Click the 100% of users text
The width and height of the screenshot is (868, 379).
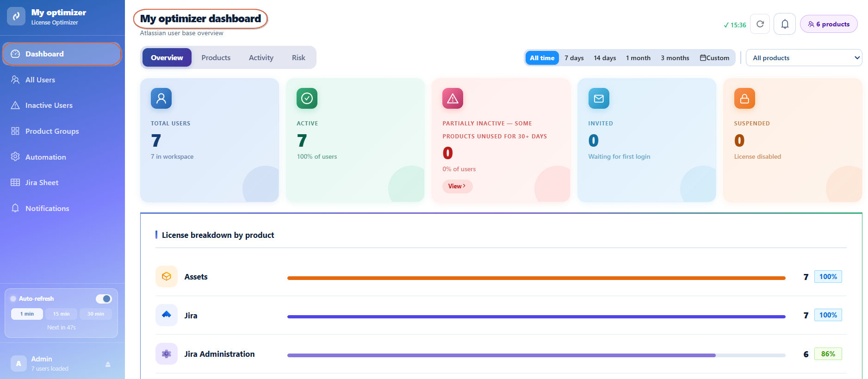317,156
